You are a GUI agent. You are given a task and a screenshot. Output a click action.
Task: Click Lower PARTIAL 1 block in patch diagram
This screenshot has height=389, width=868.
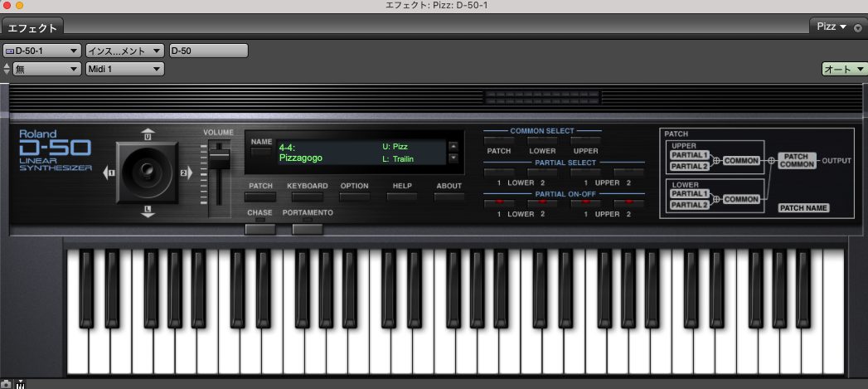690,194
